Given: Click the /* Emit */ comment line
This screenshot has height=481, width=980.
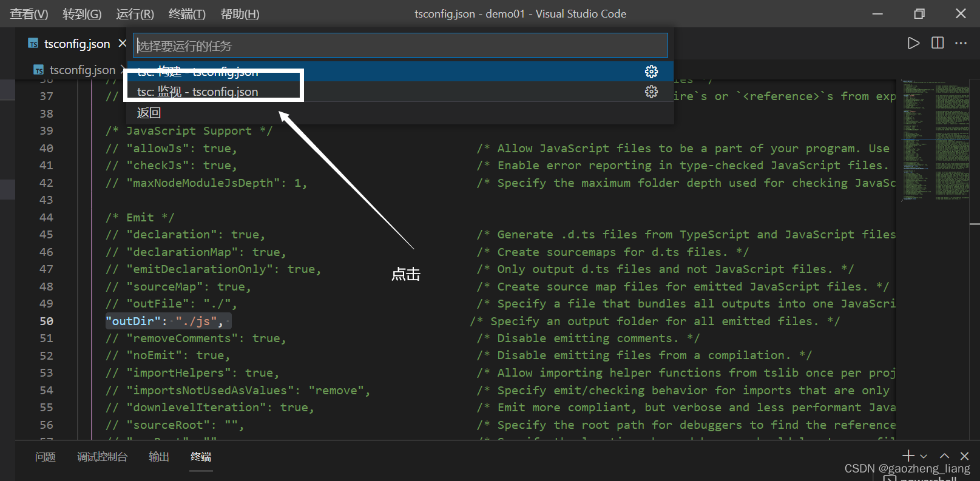Looking at the screenshot, I should 140,217.
